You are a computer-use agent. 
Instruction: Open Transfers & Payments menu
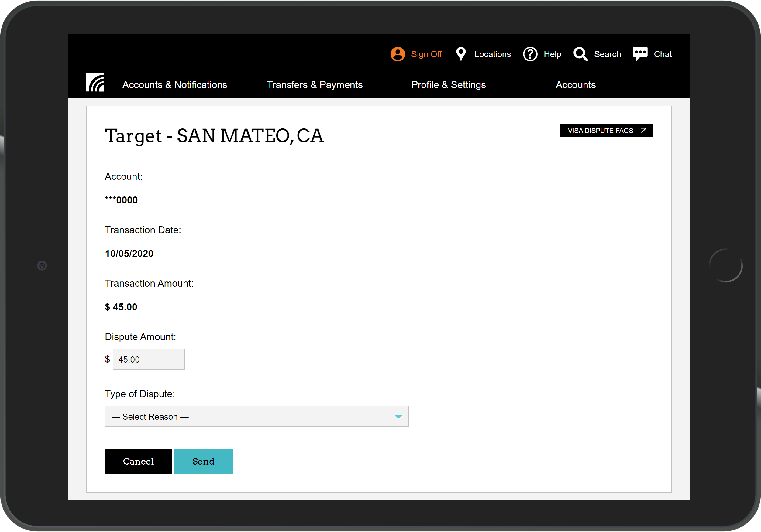click(x=315, y=85)
